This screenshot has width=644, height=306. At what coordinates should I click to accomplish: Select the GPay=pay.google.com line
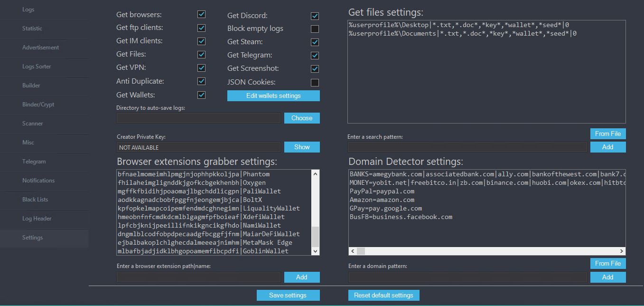(386, 208)
